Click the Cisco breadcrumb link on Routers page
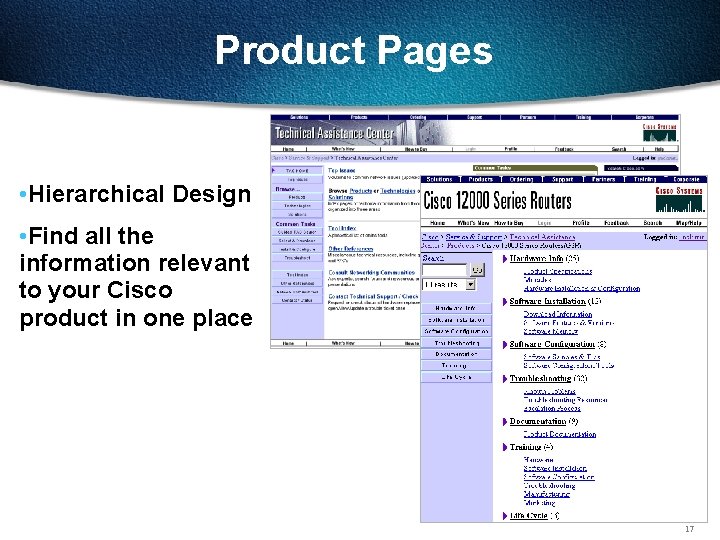 [x=430, y=237]
